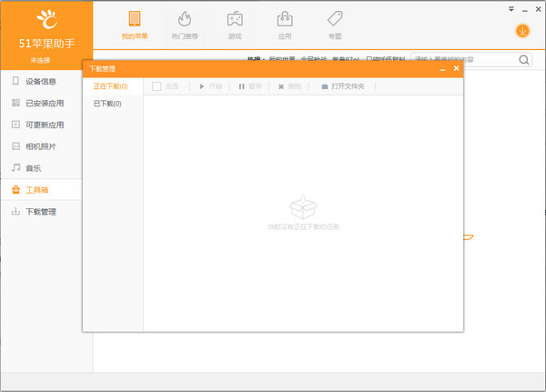546x392 pixels.
Task: Select 已安装应用 in the sidebar
Action: (x=45, y=103)
